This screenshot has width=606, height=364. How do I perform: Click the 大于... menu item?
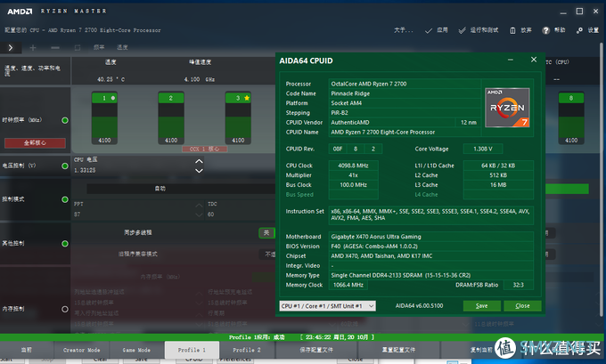point(403,30)
